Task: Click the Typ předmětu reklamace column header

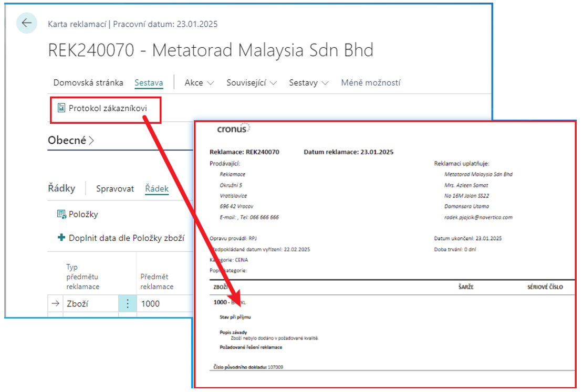Action: (82, 277)
